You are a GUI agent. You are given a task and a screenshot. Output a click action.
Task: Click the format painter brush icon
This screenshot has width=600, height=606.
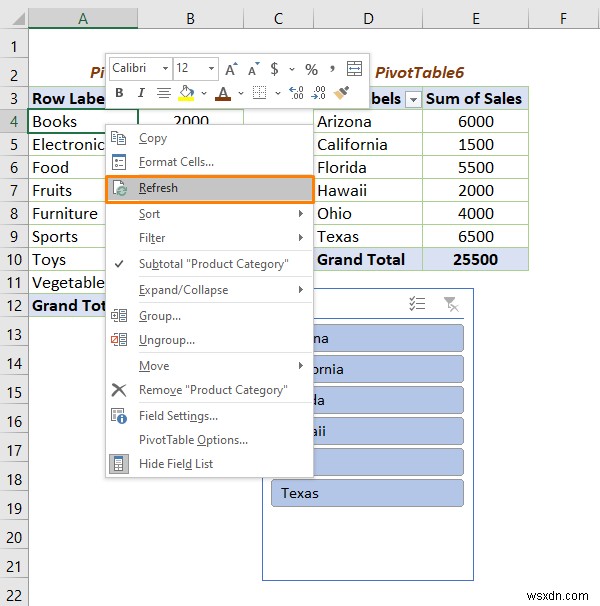342,93
